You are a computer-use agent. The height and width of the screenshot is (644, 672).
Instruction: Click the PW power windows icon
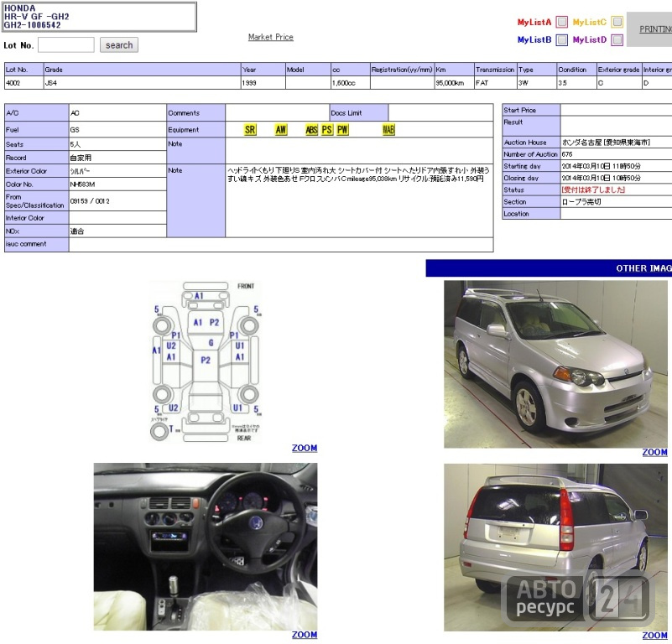(x=342, y=130)
